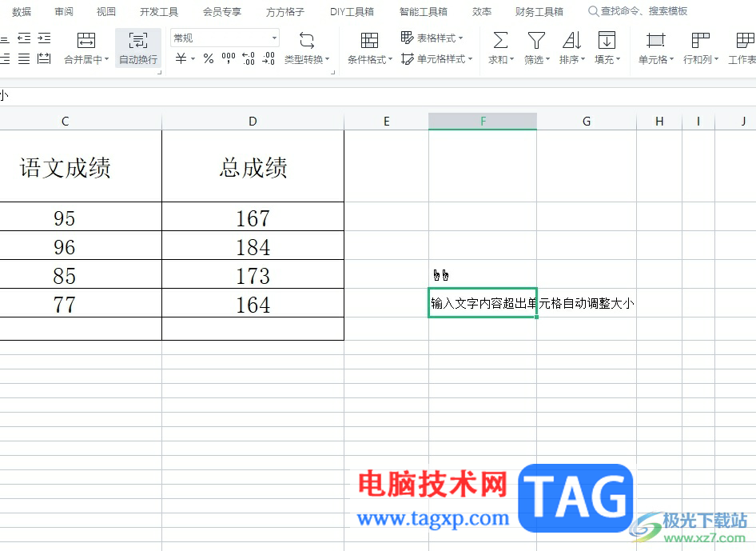Screen dimensions: 756x551
Task: Open the 智能工具箱 tab
Action: click(424, 11)
